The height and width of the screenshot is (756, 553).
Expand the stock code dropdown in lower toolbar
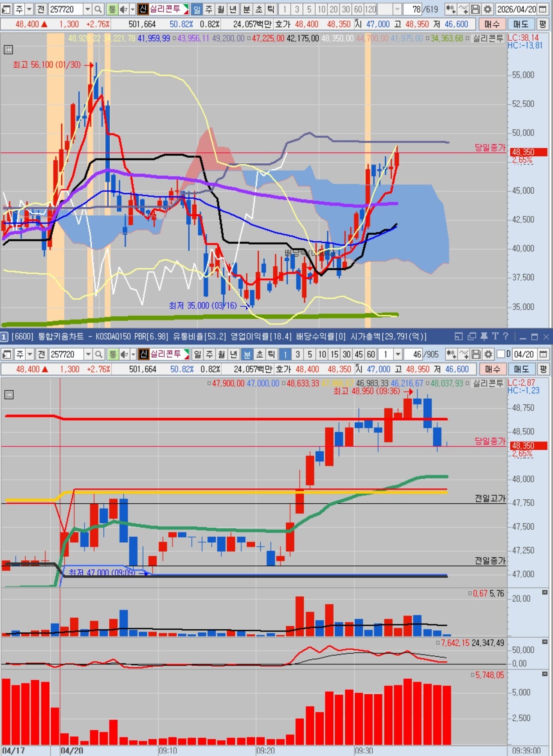tap(88, 354)
